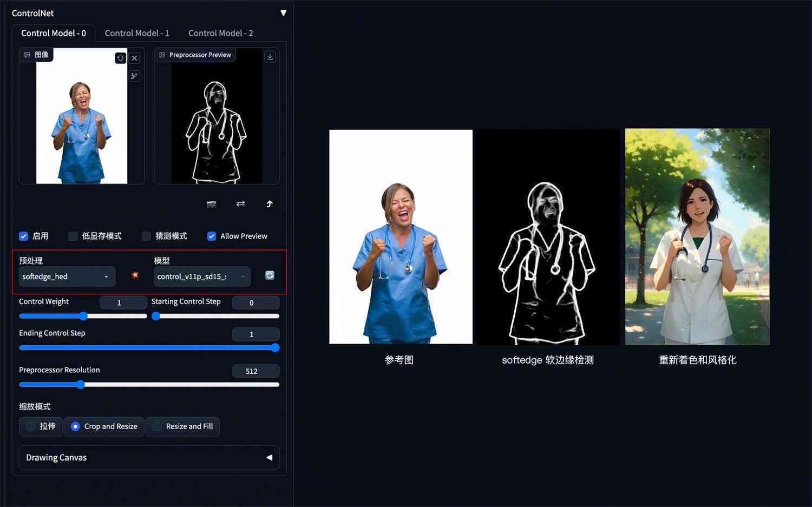
Task: Click the upward arrow send-dimensions icon
Action: (x=270, y=204)
